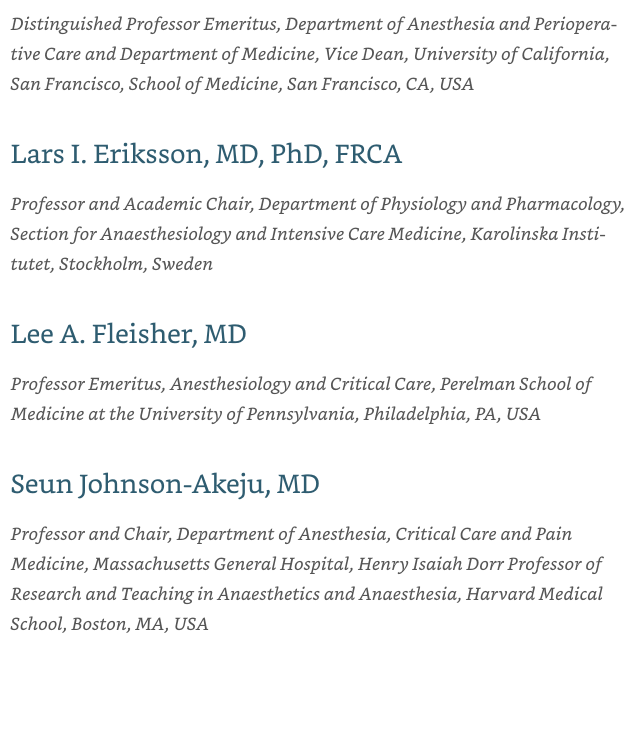Click 'Harvard Medical' text
628x745 pixels.
tap(534, 594)
